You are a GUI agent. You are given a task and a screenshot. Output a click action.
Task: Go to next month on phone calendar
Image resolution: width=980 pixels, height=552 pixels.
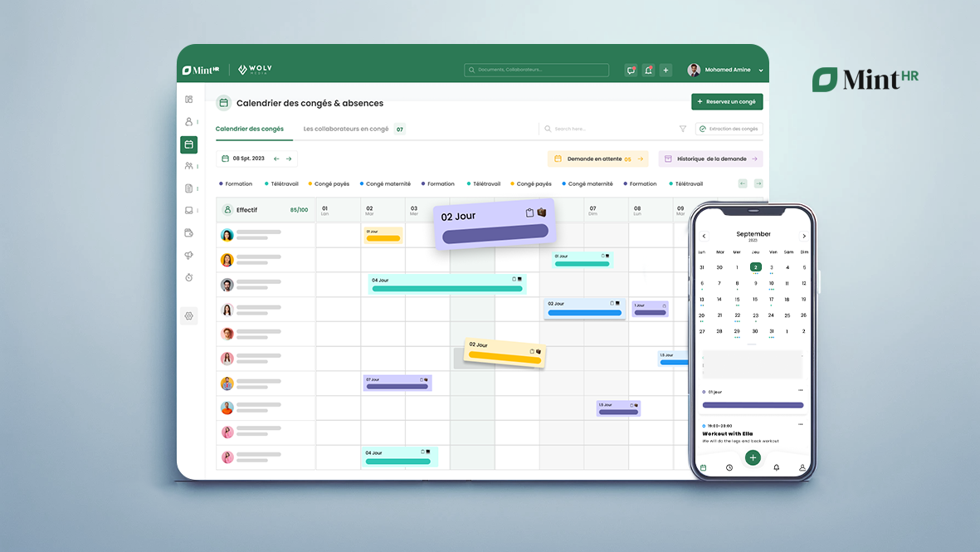tap(803, 236)
